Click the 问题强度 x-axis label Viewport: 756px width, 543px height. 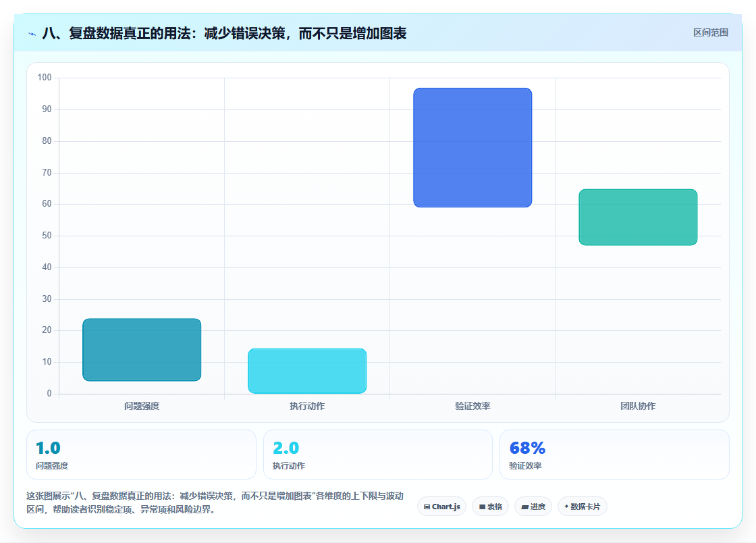tap(142, 406)
